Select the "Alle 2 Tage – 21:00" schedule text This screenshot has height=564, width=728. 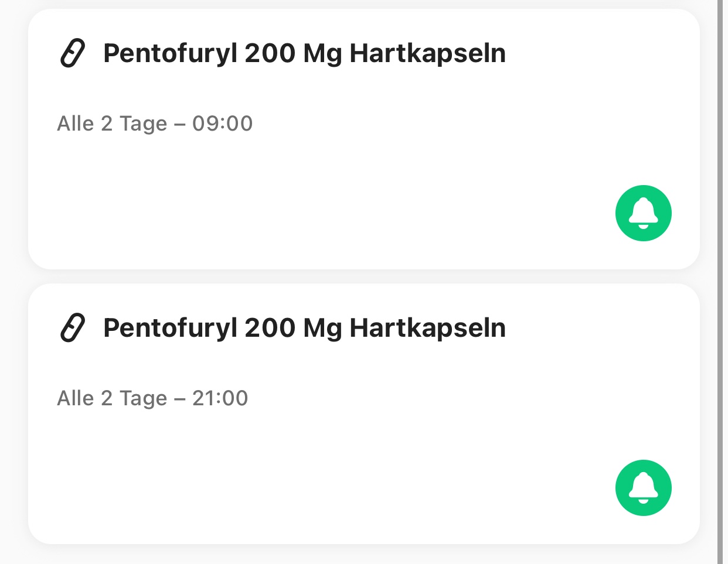[x=152, y=398]
